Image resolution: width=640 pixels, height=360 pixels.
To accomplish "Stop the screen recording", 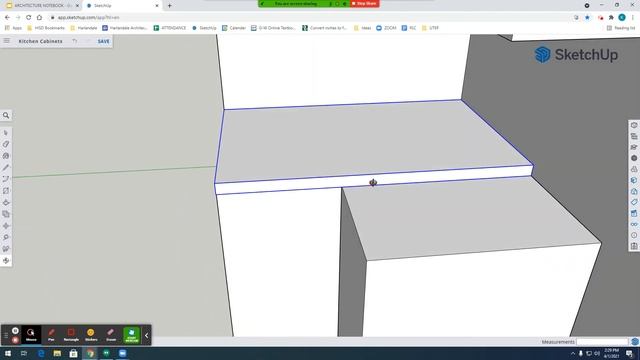I will [x=15, y=340].
